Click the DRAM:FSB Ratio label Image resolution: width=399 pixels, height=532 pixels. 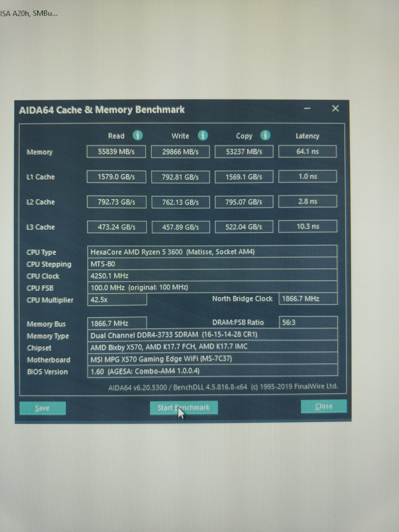(x=238, y=322)
